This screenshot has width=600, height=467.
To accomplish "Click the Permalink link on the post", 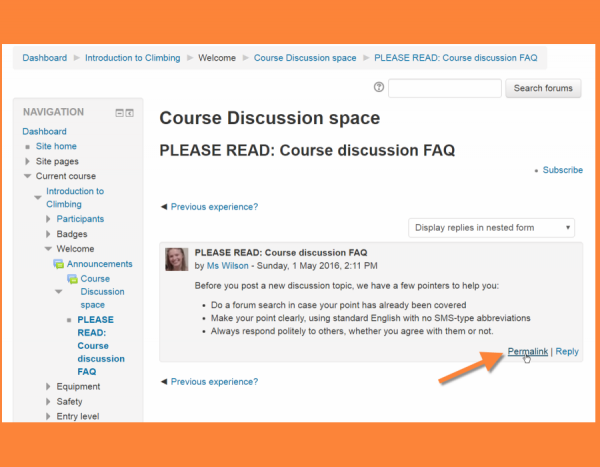I will pos(527,351).
